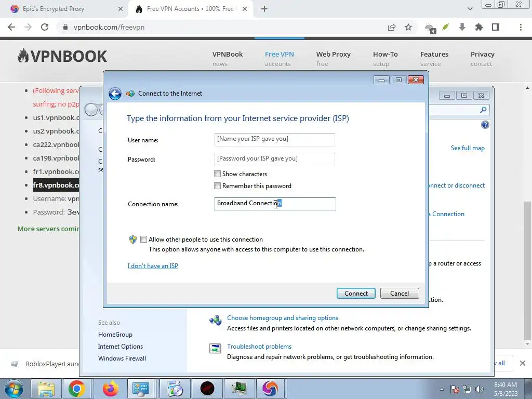Open Free VPN accounts menu item
Image resolution: width=532 pixels, height=399 pixels.
click(279, 59)
